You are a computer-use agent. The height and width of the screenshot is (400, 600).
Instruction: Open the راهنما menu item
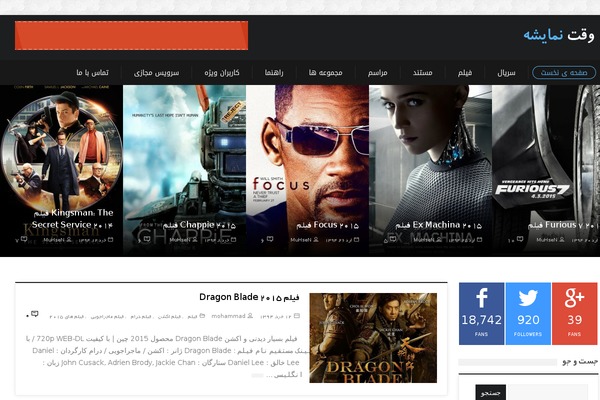[x=274, y=73]
